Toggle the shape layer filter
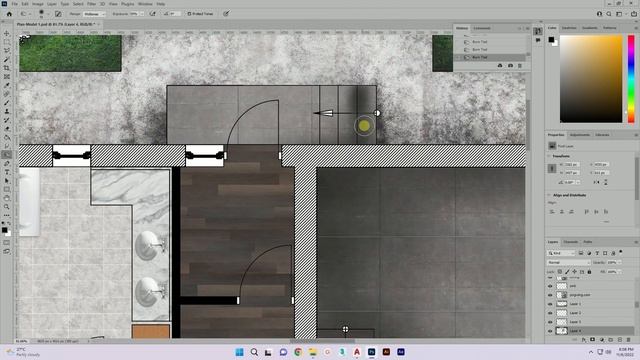Screen dimensions: 640x360 pos(605,253)
